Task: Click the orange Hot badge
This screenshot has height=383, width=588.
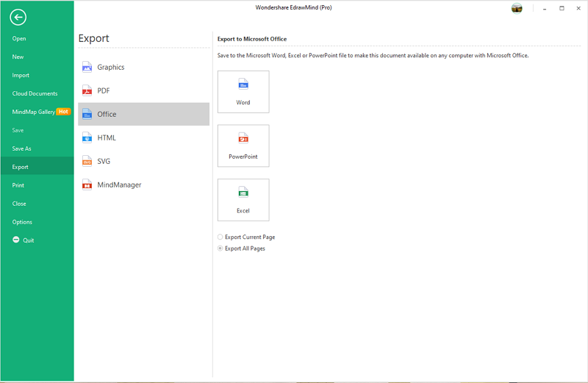Action: (63, 112)
